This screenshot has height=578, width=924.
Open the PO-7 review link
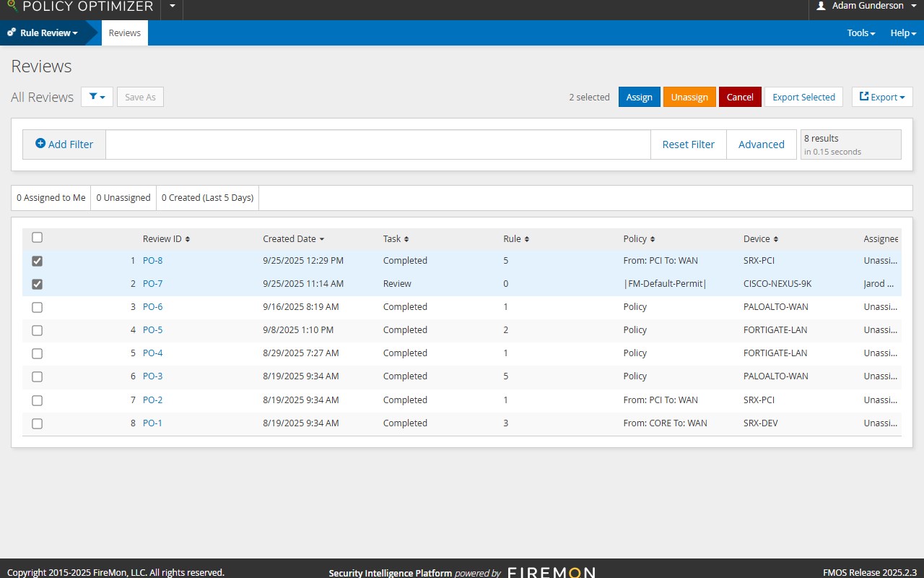click(x=153, y=284)
